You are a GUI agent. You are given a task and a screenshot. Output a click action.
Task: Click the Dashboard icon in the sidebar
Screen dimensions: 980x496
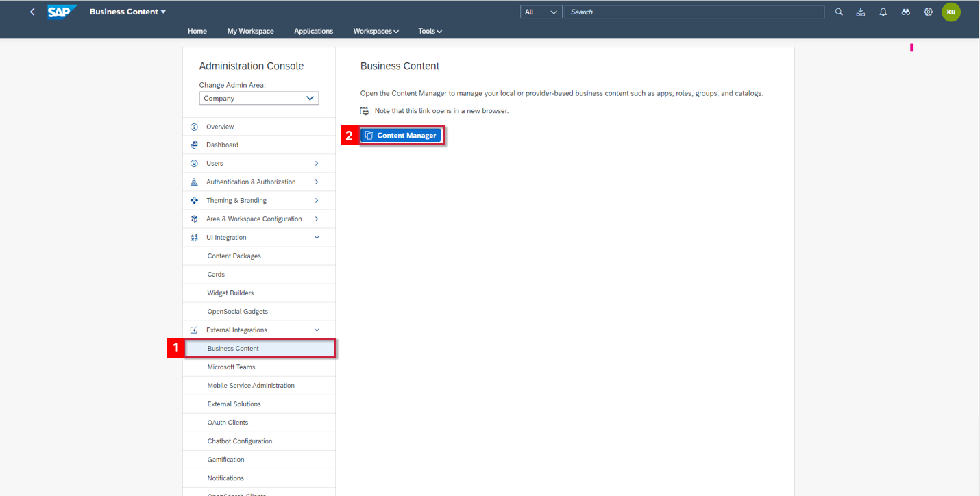pos(194,145)
